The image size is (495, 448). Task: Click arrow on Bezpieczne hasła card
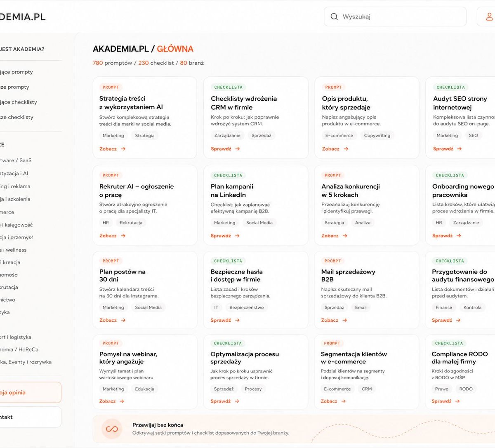[238, 320]
